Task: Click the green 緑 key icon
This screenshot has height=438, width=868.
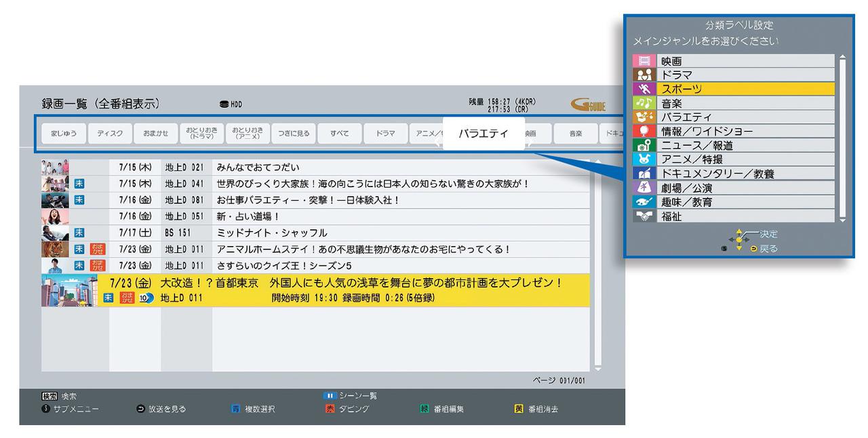Action: point(425,410)
